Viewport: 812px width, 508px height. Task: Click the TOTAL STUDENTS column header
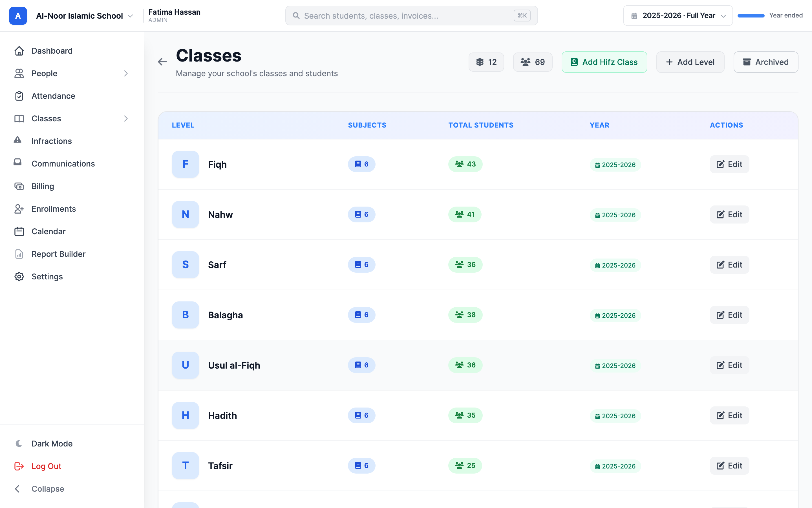[x=481, y=125]
